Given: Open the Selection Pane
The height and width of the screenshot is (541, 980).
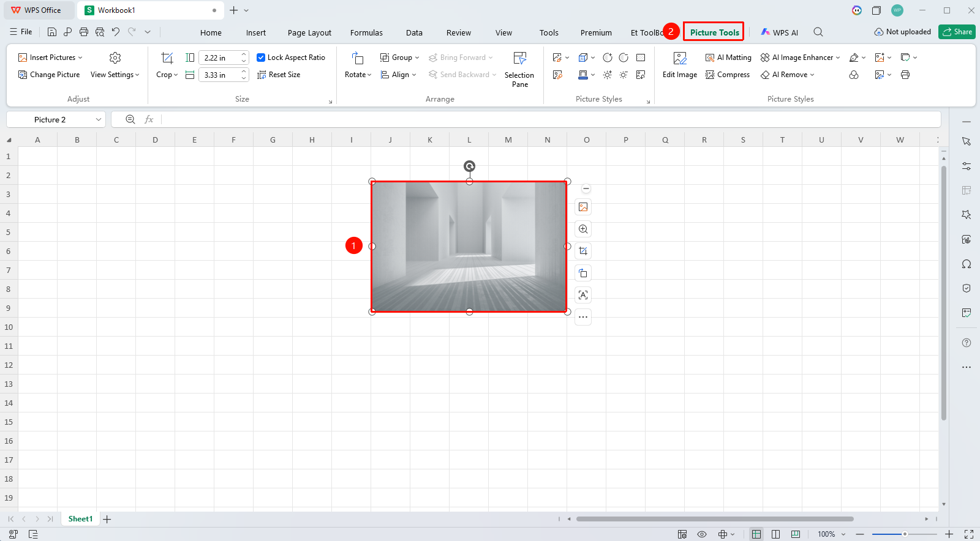Looking at the screenshot, I should pos(519,70).
